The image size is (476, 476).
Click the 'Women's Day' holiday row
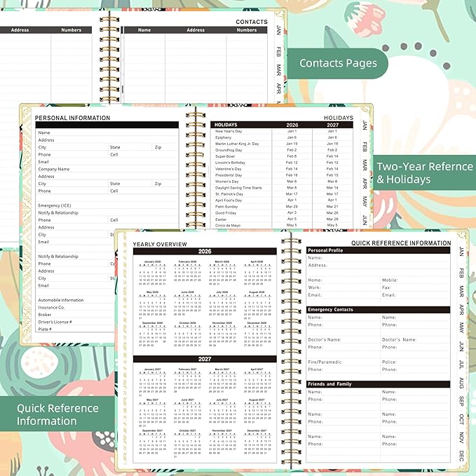coord(282,182)
